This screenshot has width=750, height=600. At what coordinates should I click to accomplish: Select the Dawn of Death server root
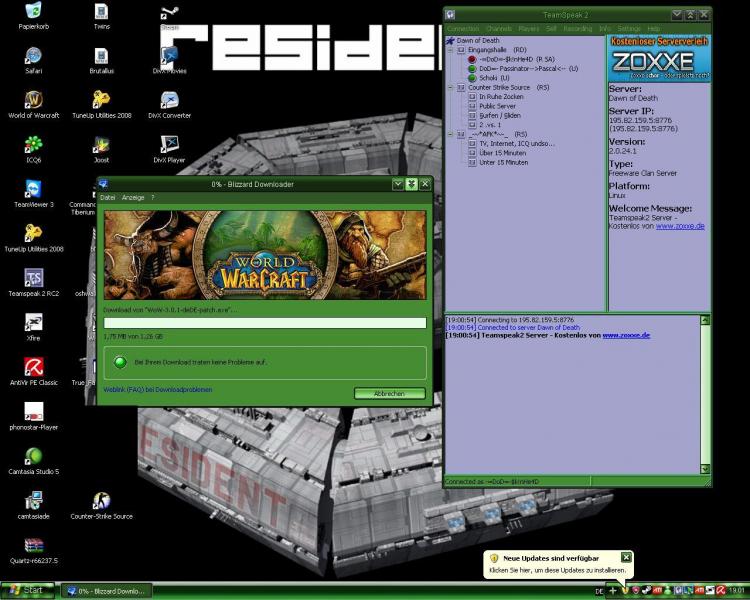473,41
